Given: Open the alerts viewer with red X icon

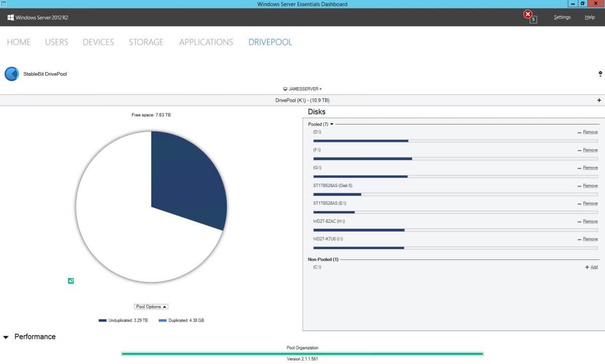Looking at the screenshot, I should pos(529,16).
